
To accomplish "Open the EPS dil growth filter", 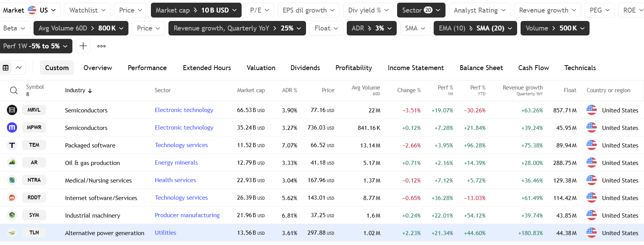I will tap(309, 10).
